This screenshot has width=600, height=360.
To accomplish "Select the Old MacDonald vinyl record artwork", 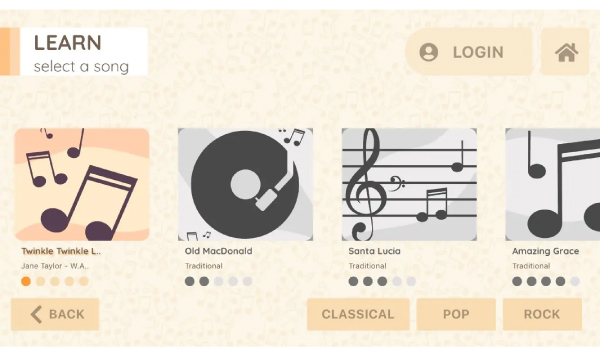I will (x=245, y=184).
